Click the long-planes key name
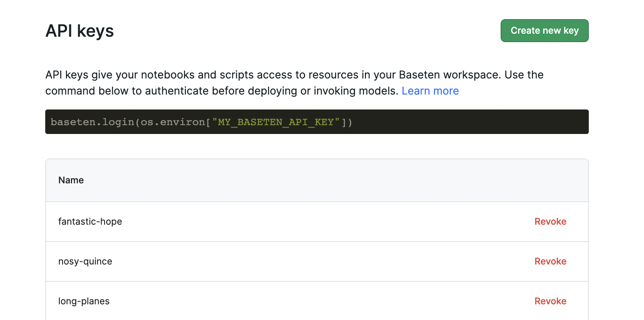644x320 pixels. click(x=84, y=301)
